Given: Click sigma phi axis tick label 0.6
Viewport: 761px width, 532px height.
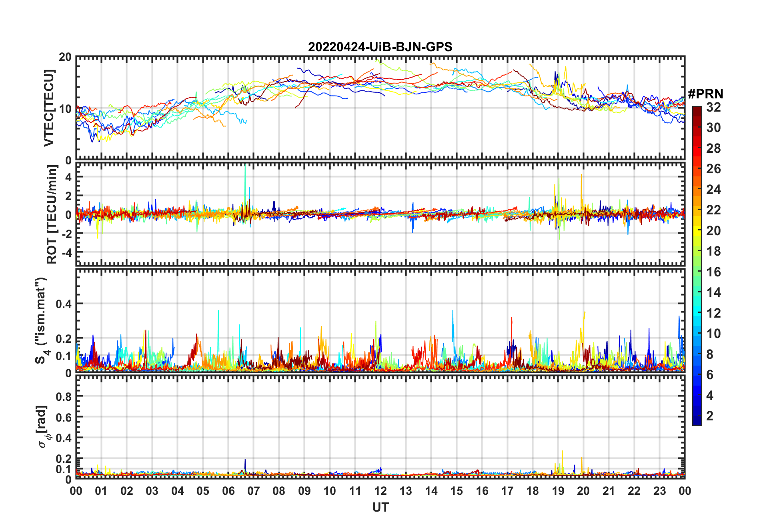Looking at the screenshot, I should pyautogui.click(x=64, y=417).
